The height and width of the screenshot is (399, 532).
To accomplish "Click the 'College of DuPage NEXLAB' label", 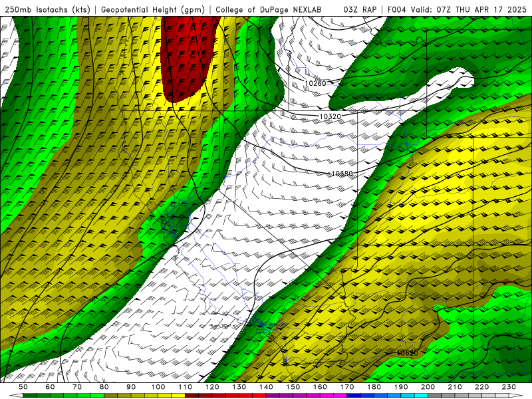I will point(269,10).
